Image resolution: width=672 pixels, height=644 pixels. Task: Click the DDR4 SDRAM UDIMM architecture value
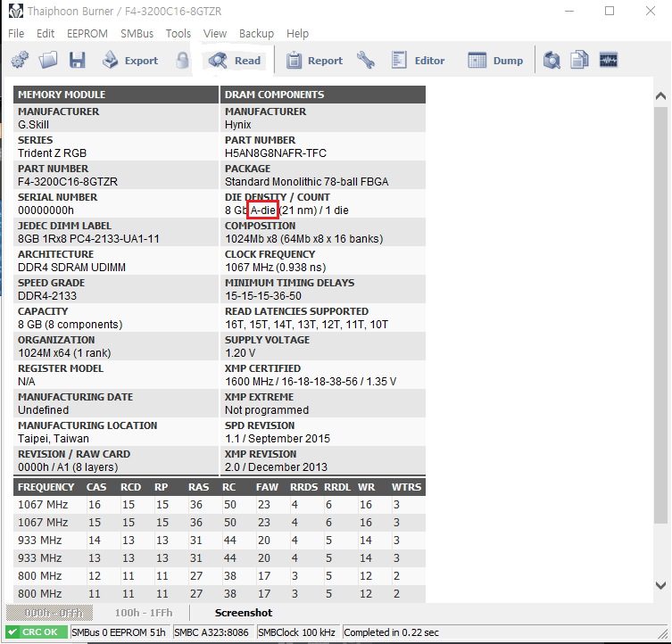(x=72, y=268)
